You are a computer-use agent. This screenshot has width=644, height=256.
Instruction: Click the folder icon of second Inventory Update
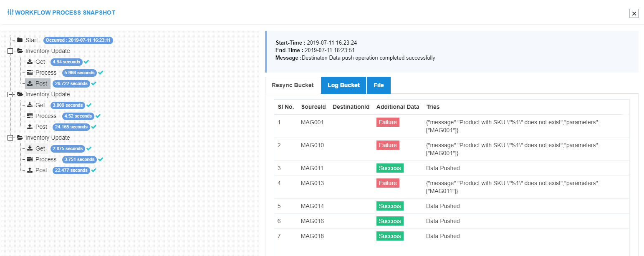pos(20,94)
